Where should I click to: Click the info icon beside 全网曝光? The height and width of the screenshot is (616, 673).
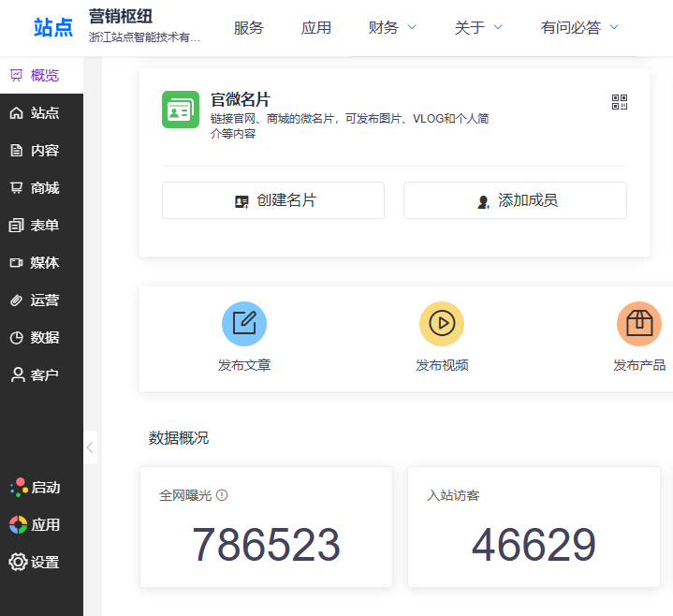[x=222, y=495]
